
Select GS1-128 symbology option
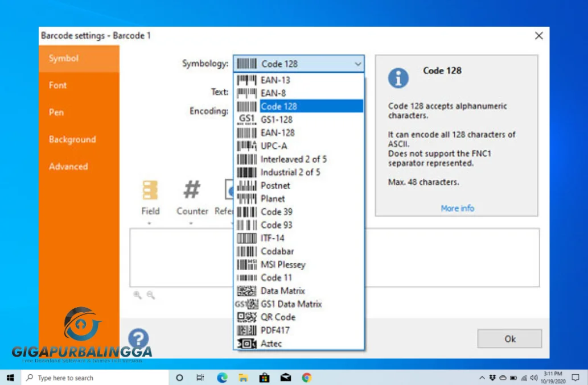coord(298,119)
